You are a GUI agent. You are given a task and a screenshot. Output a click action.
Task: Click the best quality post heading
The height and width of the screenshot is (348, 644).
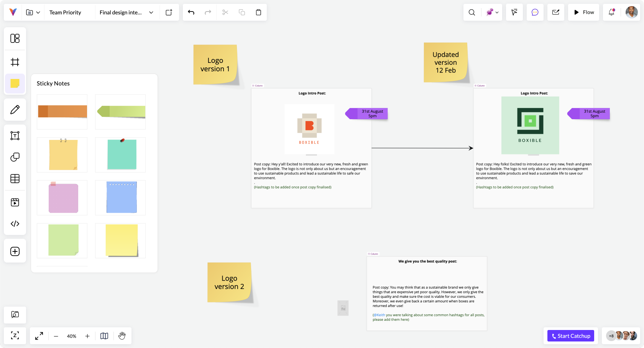(x=428, y=261)
